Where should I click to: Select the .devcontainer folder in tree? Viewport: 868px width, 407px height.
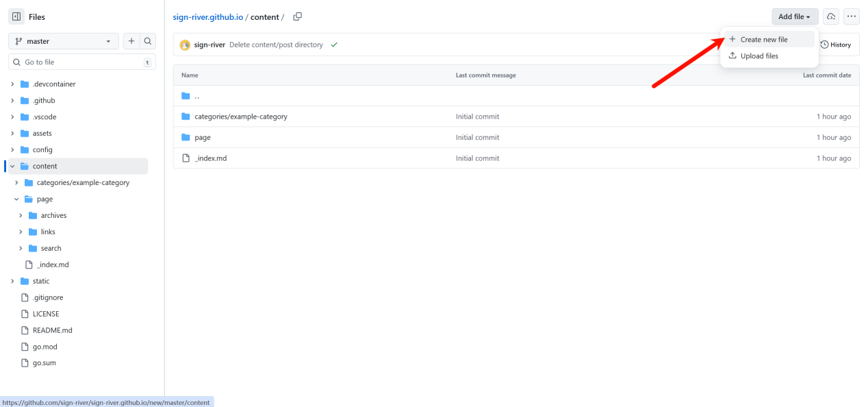point(54,84)
